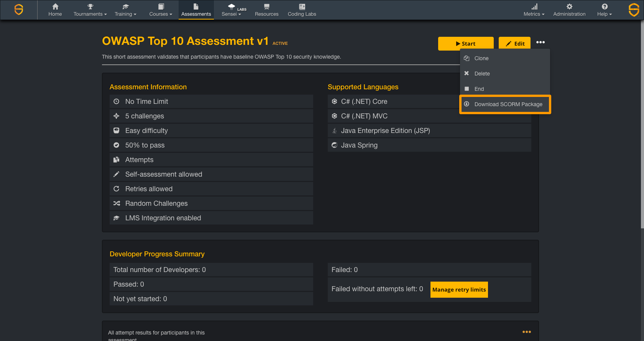The image size is (644, 341).
Task: Click the pencil icon by Self-assessment allowed
Action: click(x=117, y=174)
